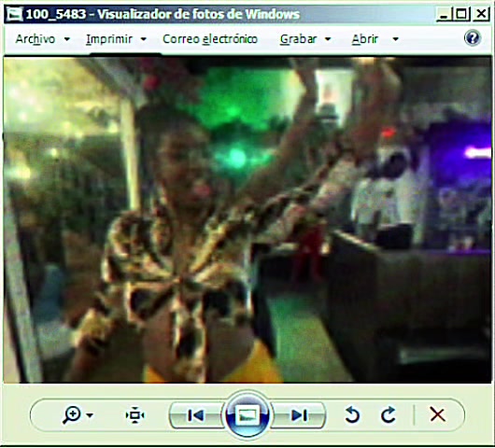Open the Abrir menu
The width and height of the screenshot is (495, 448).
pos(364,39)
